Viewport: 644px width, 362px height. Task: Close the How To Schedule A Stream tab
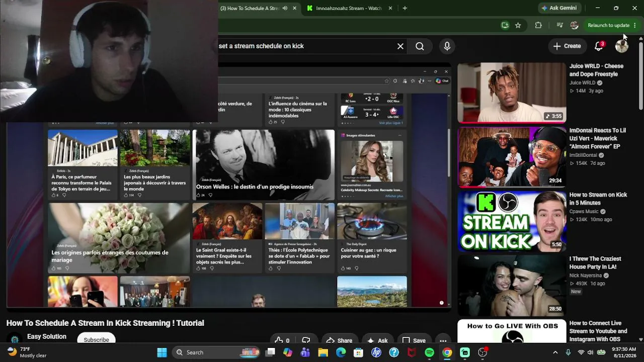click(294, 8)
